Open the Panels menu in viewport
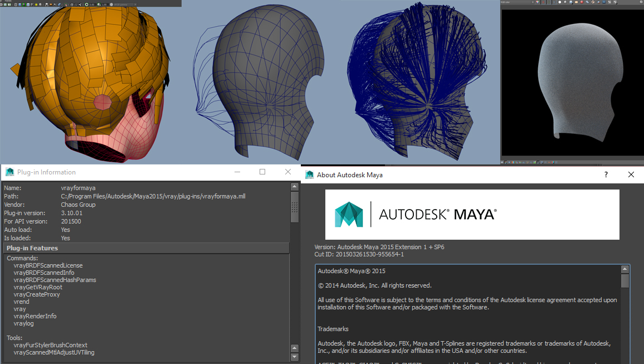 (8, 1)
